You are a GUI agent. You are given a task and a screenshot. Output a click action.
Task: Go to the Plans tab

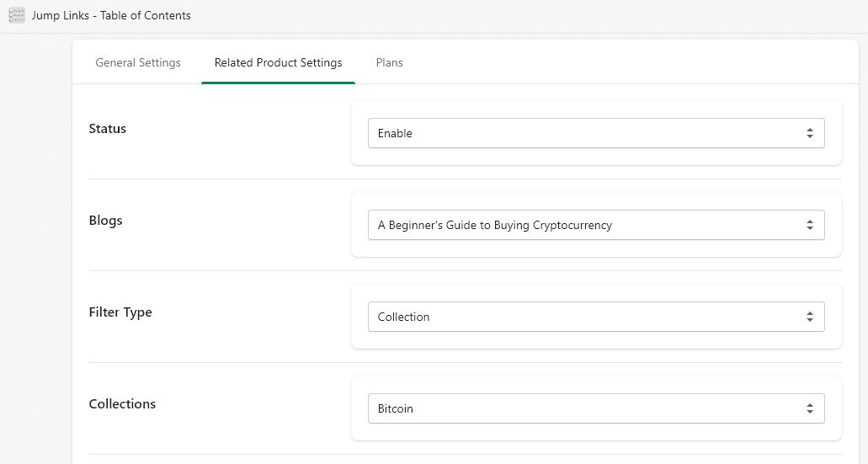389,62
